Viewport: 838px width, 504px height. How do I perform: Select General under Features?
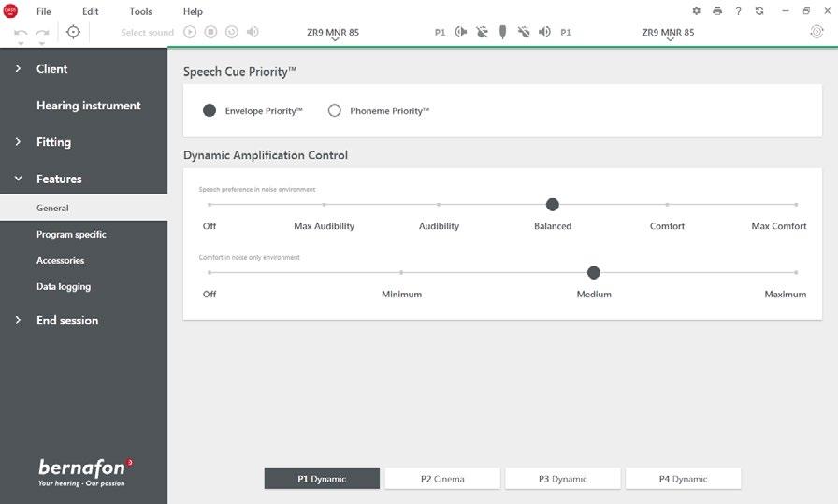[83, 208]
